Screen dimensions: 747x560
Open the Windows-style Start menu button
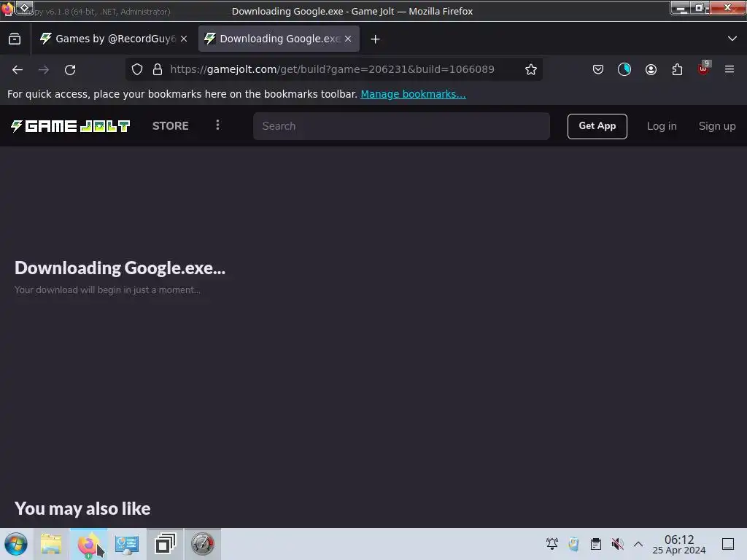pos(16,544)
